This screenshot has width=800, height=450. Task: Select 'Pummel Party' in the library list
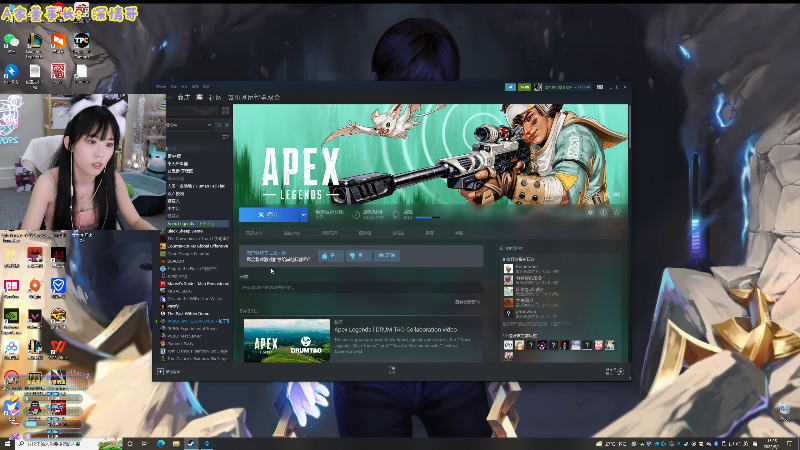(180, 344)
